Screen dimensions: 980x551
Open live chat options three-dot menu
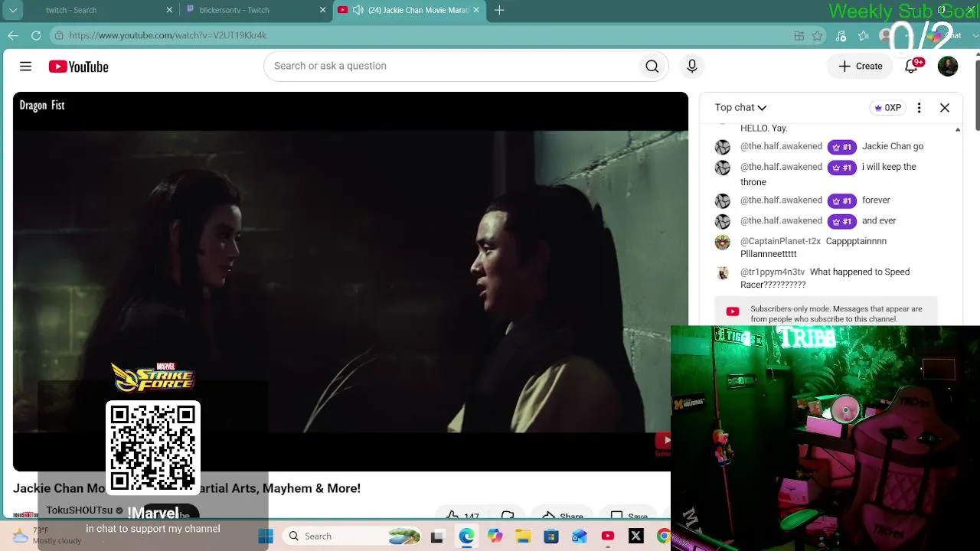(x=919, y=108)
